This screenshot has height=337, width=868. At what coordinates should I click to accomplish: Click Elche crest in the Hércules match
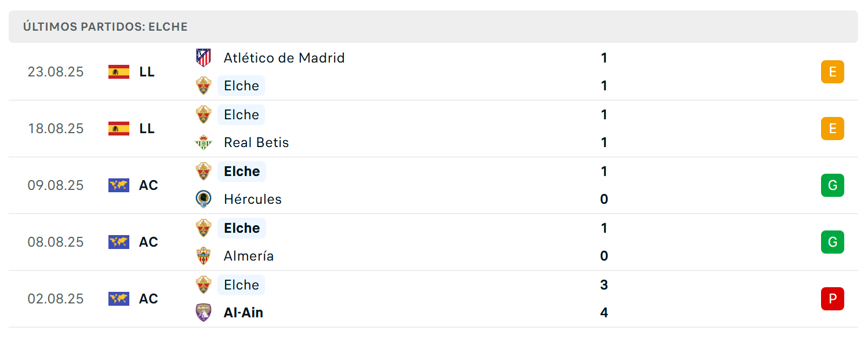[x=204, y=171]
